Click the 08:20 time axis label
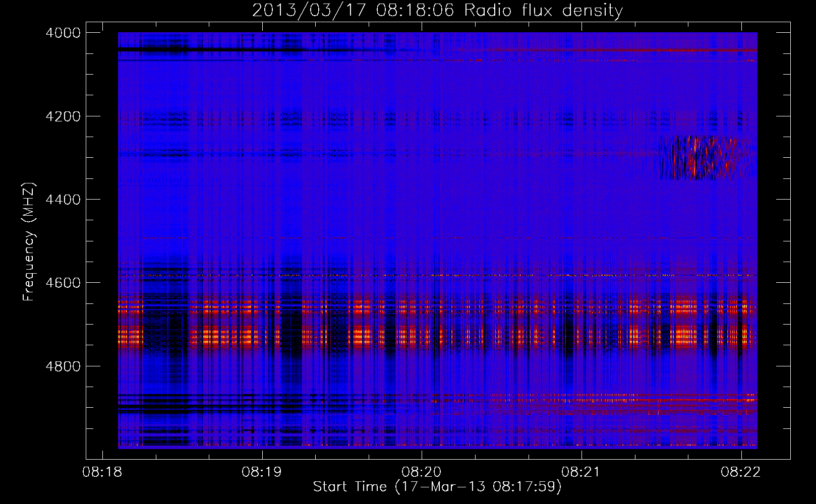 [x=422, y=472]
